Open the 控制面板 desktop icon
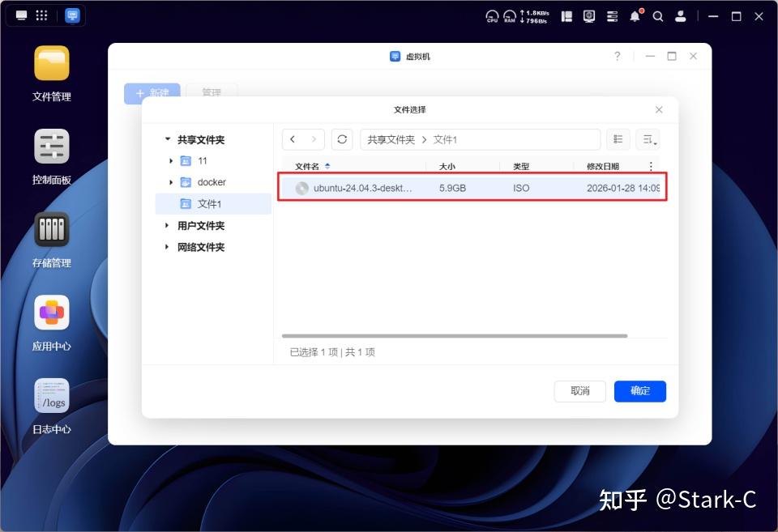The height and width of the screenshot is (532, 778). click(x=52, y=147)
